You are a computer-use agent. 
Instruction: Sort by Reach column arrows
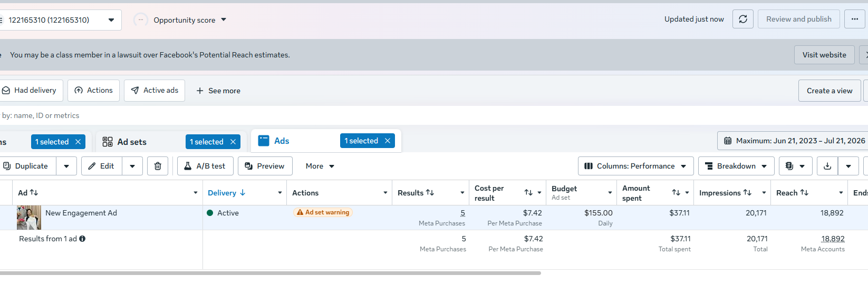(804, 193)
